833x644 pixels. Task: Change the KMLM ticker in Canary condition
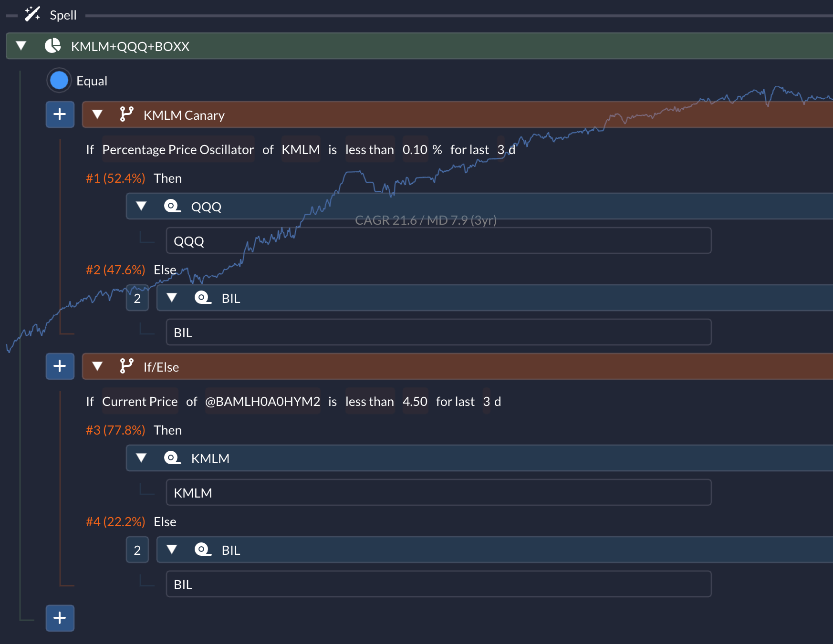tap(301, 149)
